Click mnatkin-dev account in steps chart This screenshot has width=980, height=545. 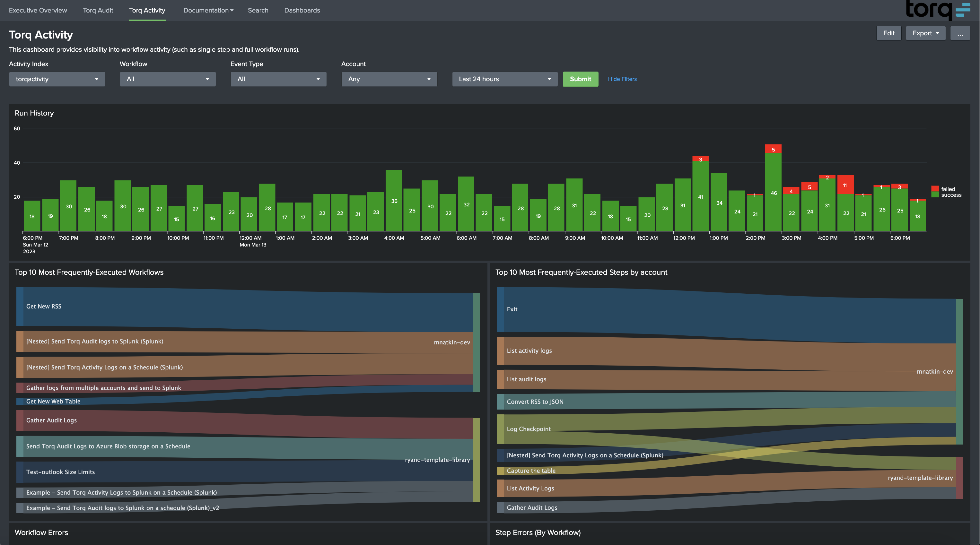pyautogui.click(x=959, y=372)
